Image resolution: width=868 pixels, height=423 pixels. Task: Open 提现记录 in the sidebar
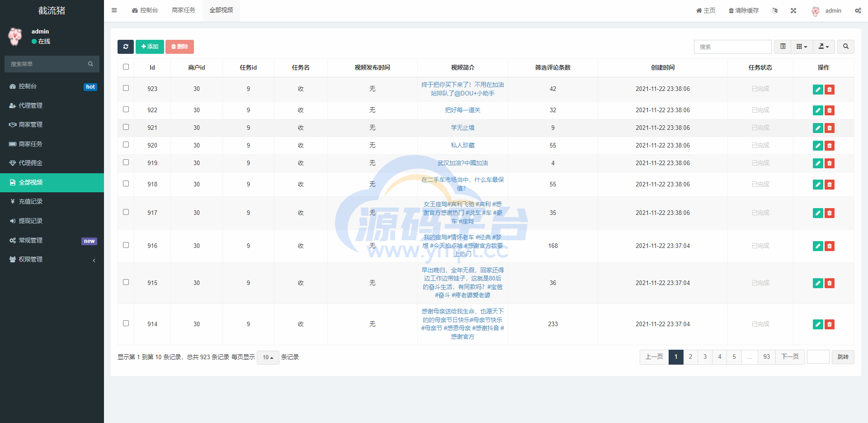[x=52, y=221]
